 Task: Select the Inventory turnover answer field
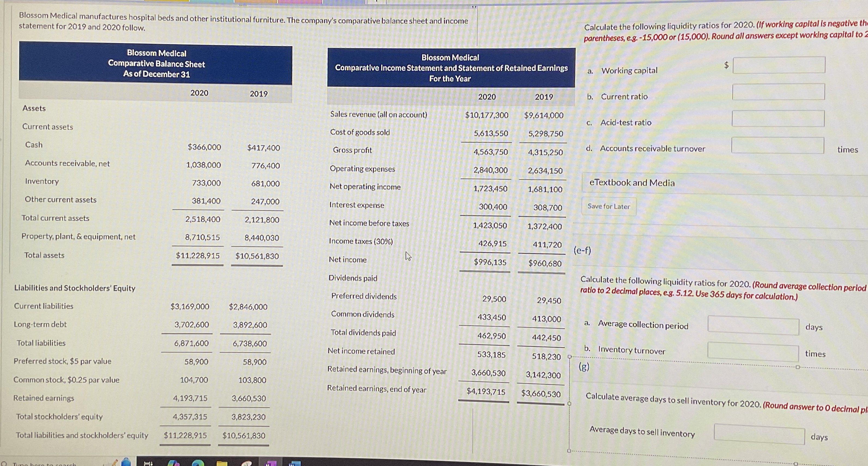(753, 352)
